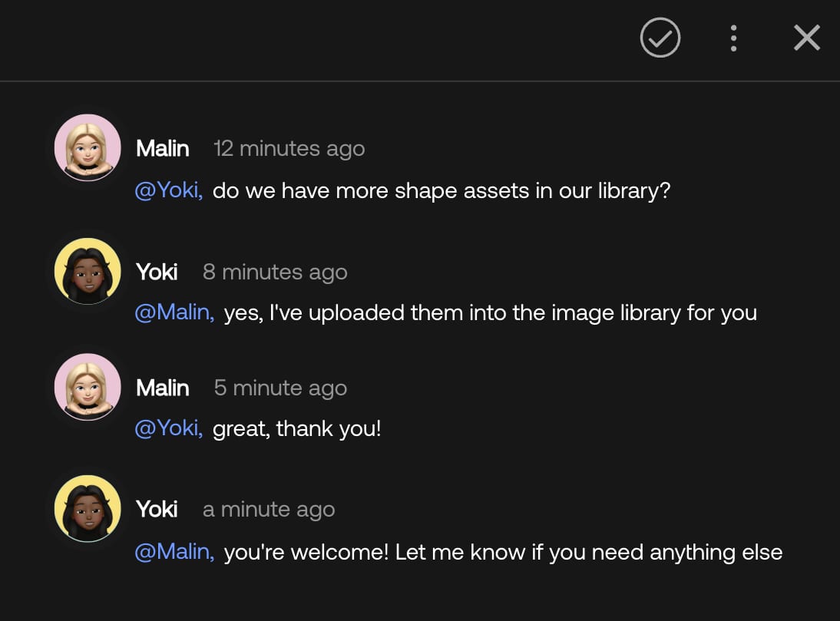840x621 pixels.
Task: Close the comments panel
Action: (x=806, y=38)
